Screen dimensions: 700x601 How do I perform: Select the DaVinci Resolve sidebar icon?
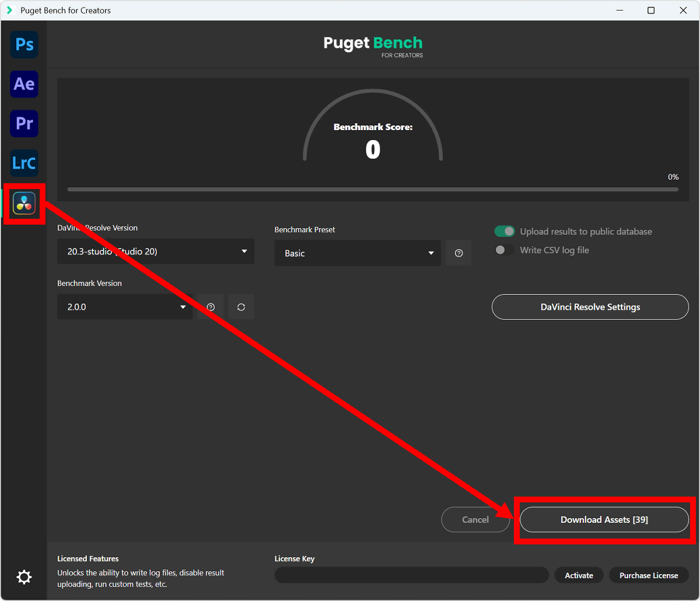(24, 203)
